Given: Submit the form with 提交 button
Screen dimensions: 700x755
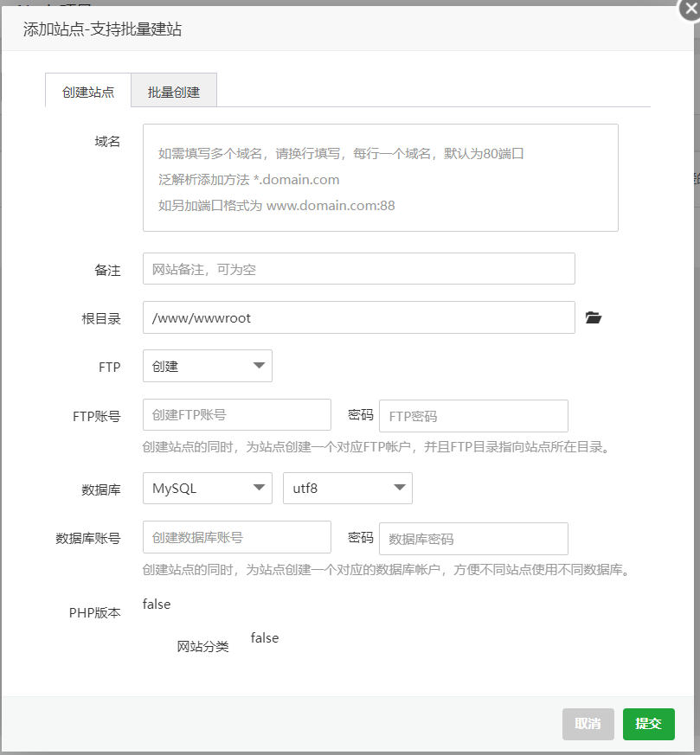Looking at the screenshot, I should (648, 724).
